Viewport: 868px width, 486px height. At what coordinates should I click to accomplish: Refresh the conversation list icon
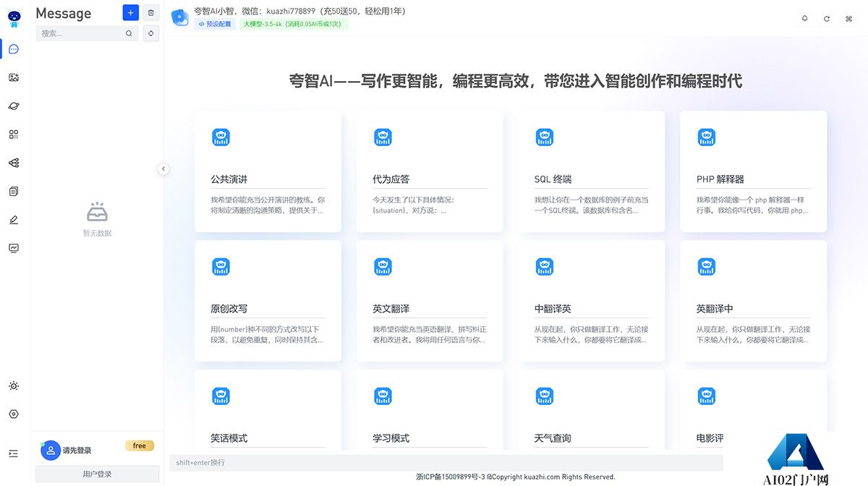coord(150,33)
